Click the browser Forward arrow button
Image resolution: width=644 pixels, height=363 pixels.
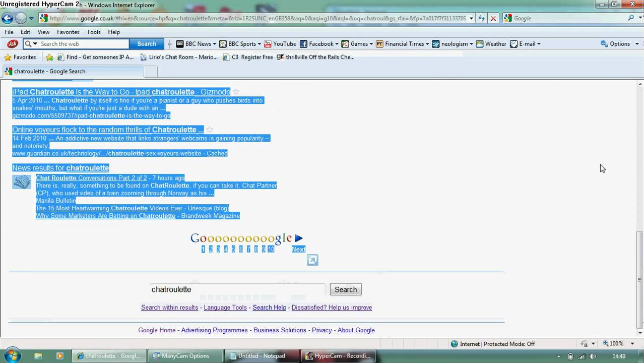[x=21, y=18]
